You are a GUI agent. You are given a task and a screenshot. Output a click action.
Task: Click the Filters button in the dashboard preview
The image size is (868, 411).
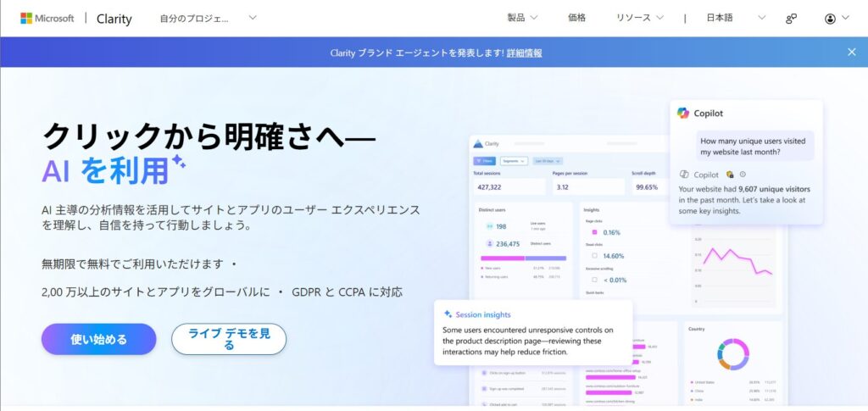pos(484,161)
